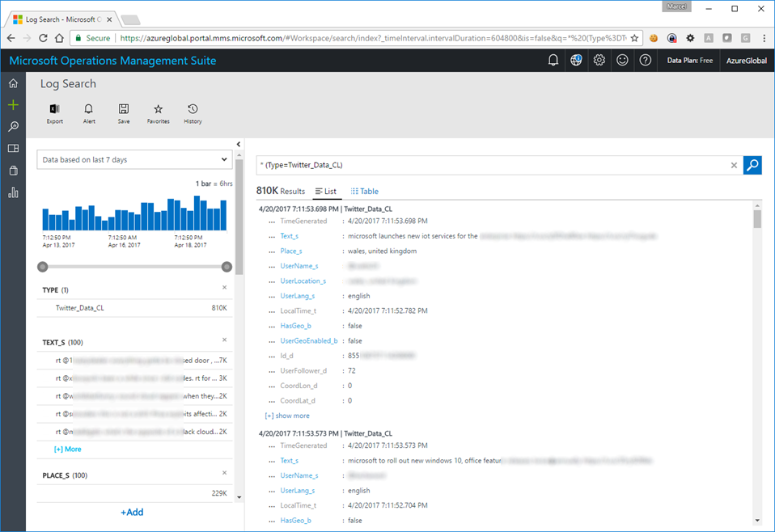775x532 pixels.
Task: Open the bar chart icon in sidebar
Action: coord(13,192)
